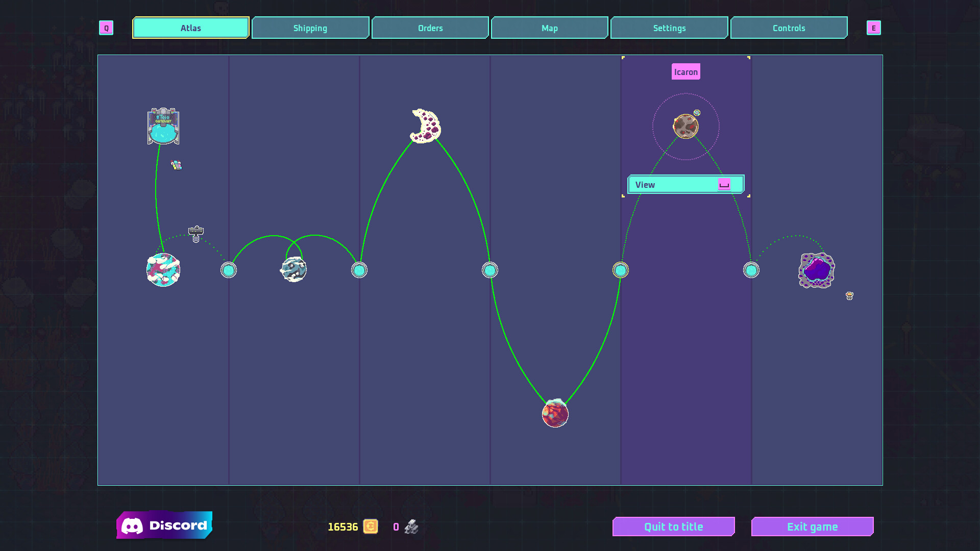Click the small moon orbiting Icaron

697,111
